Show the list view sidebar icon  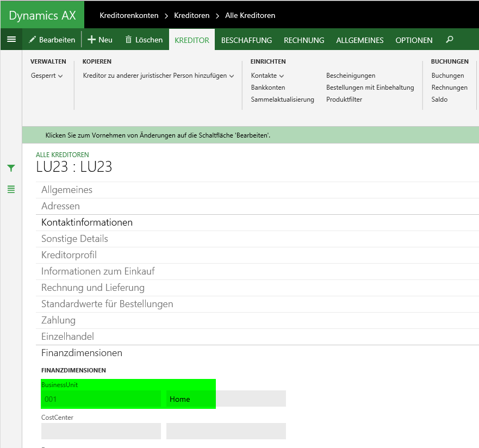point(11,189)
